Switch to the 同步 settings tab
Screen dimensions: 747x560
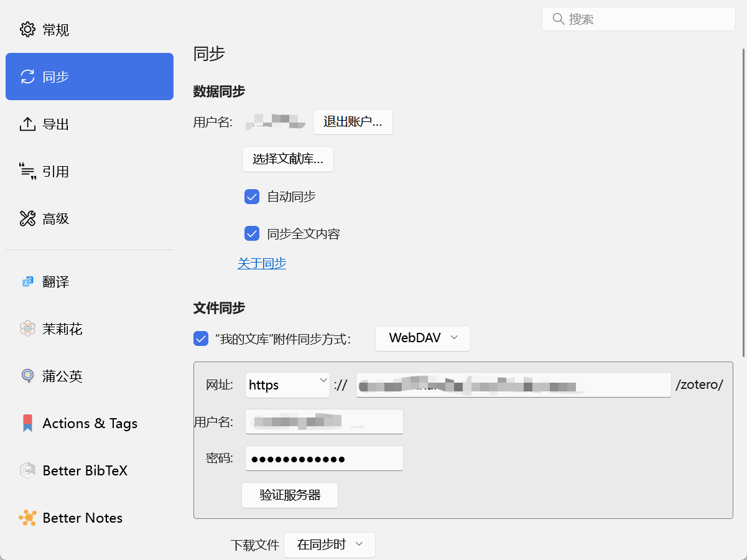[90, 77]
